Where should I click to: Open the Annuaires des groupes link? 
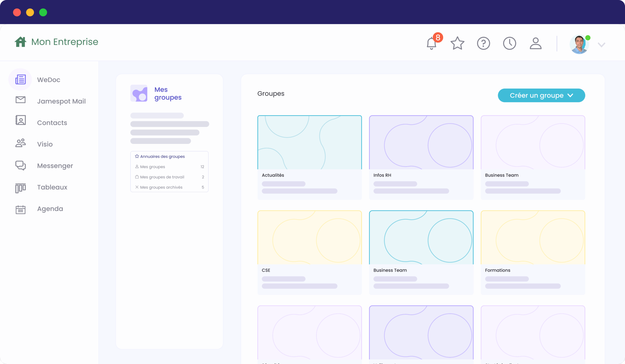(162, 156)
